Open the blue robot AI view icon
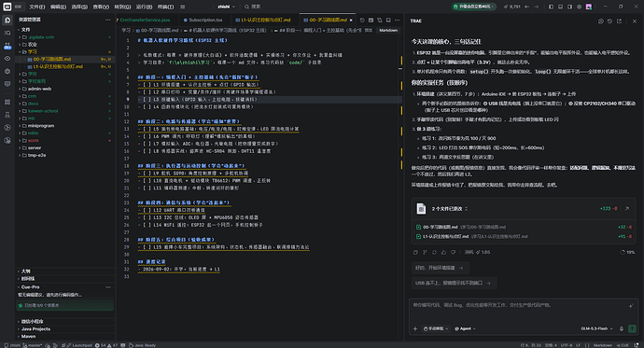 [x=7, y=46]
